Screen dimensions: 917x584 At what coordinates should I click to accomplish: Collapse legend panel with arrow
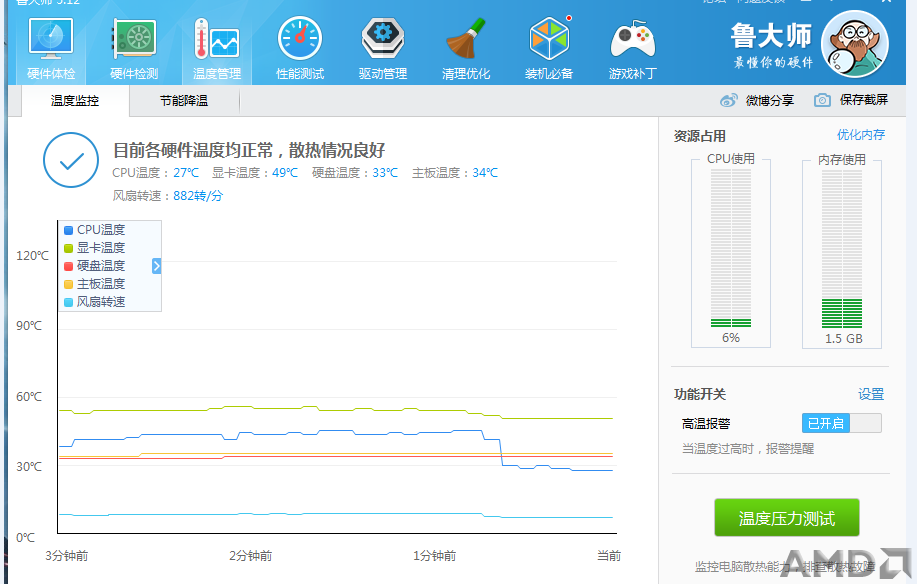point(157,266)
